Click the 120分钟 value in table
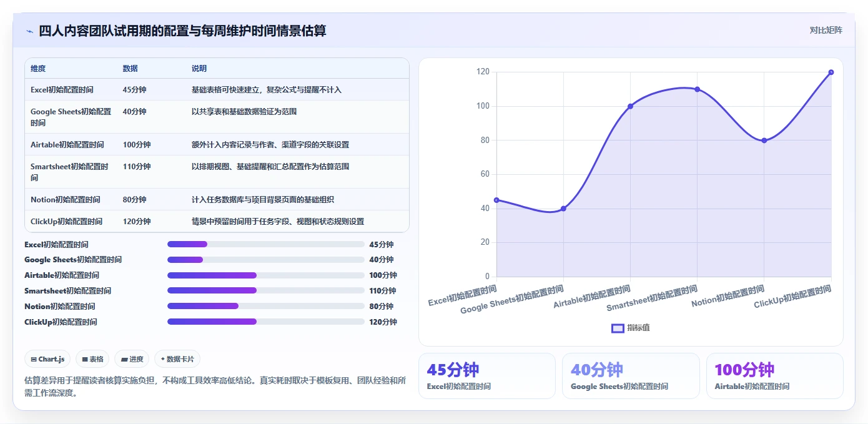 click(137, 222)
